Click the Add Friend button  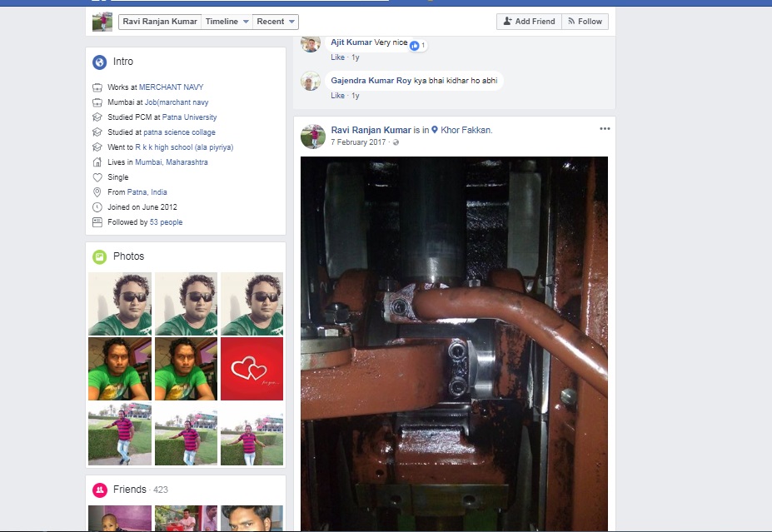pos(530,22)
